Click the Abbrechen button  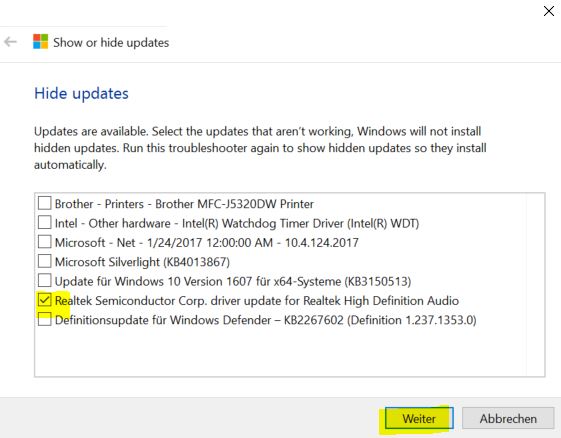tap(508, 418)
